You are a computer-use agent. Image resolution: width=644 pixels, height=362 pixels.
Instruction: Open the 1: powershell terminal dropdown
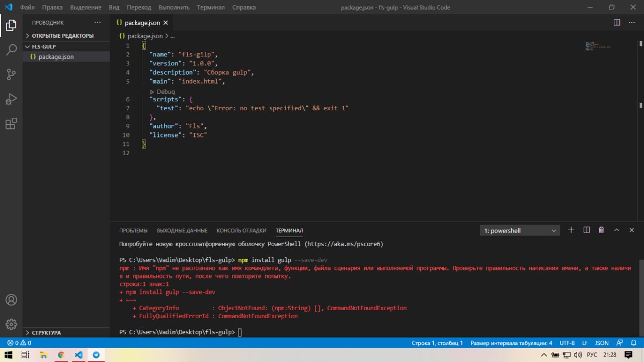(520, 231)
